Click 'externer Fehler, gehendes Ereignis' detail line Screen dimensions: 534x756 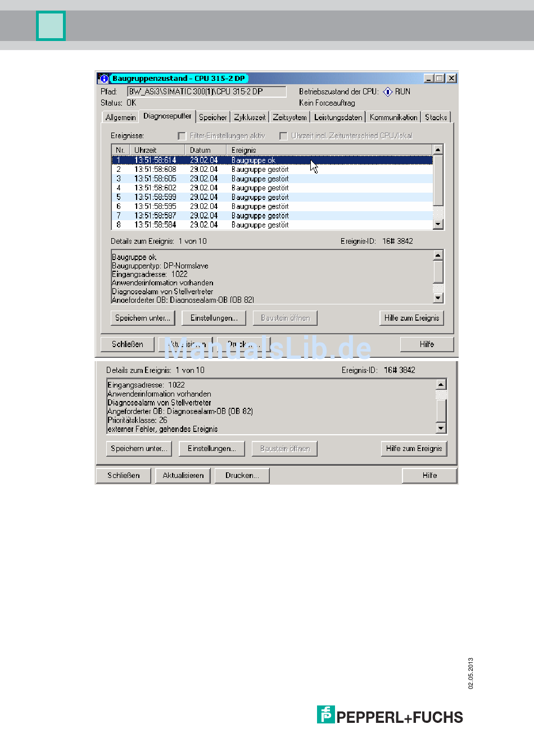[162, 429]
